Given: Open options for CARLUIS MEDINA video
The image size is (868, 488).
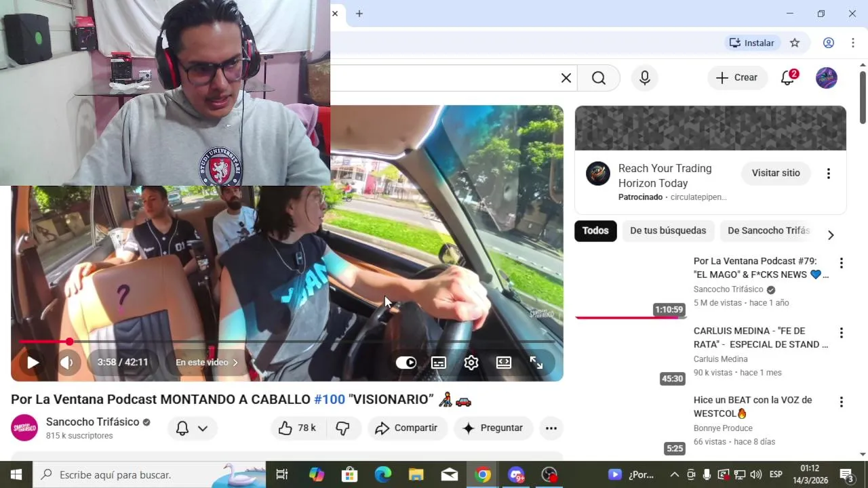Looking at the screenshot, I should click(x=841, y=333).
